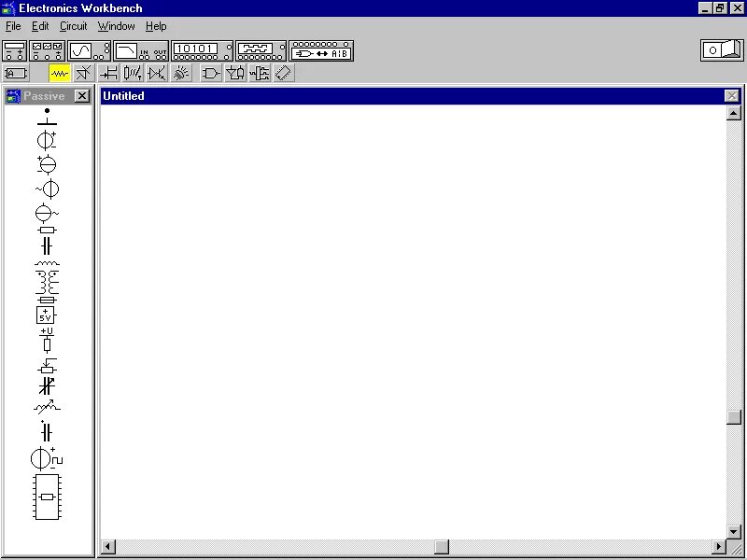Pick the inductor coil component
Screen dimensions: 747x560
pyautogui.click(x=48, y=263)
